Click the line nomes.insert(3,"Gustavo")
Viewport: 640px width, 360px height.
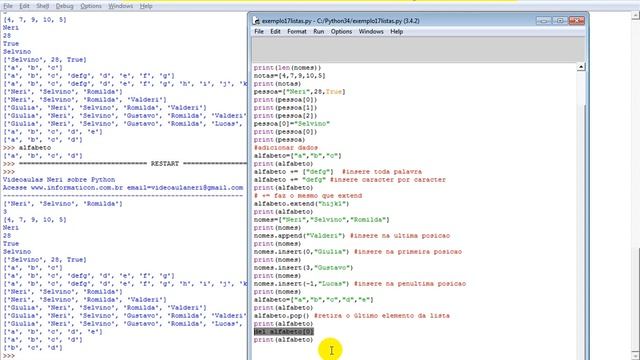[x=303, y=268]
